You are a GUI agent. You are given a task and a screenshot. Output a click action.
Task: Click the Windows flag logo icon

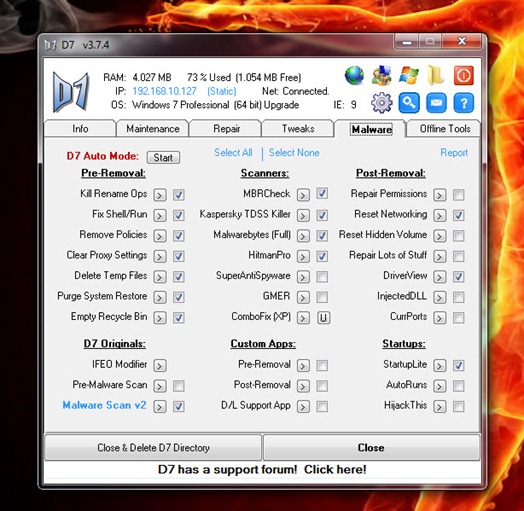pyautogui.click(x=409, y=76)
